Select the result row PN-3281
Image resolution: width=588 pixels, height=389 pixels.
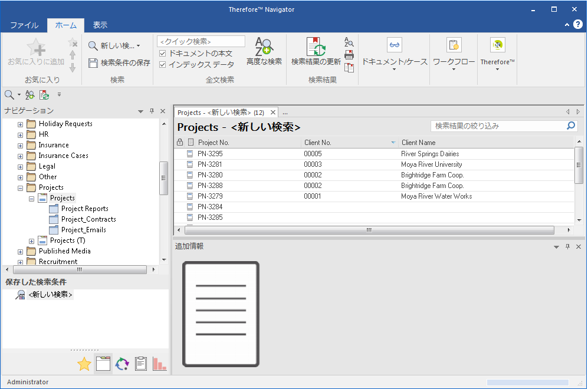pyautogui.click(x=374, y=164)
